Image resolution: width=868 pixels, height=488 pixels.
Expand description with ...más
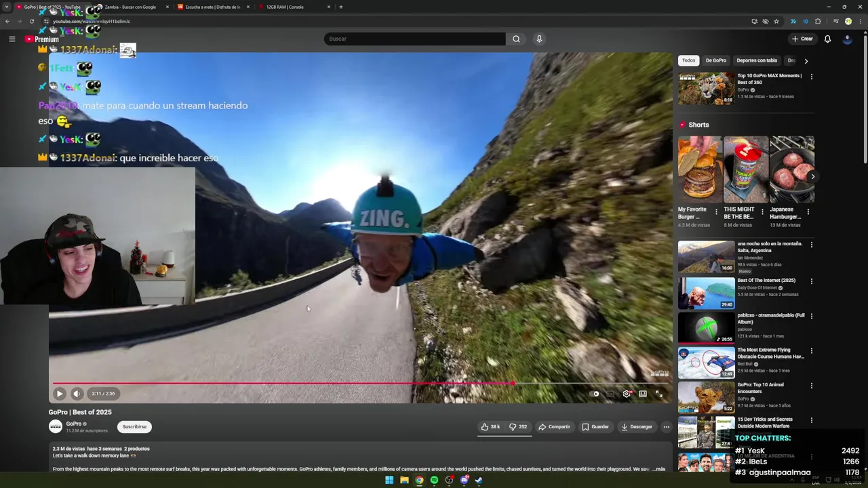pos(658,469)
